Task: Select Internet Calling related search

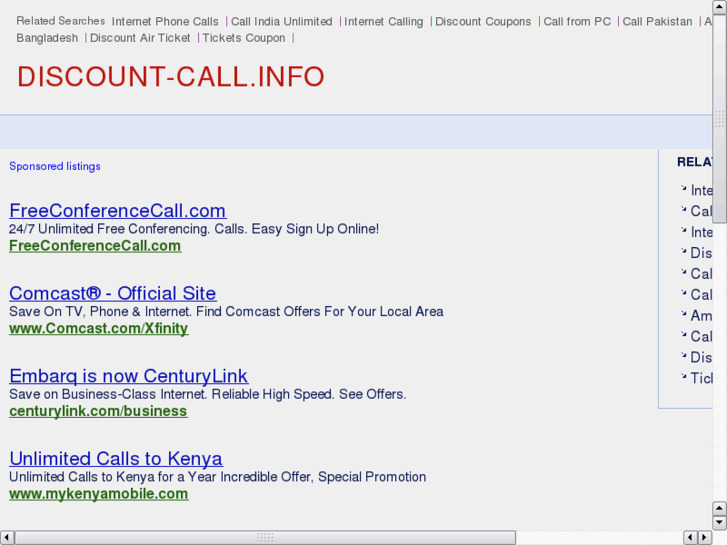Action: tap(383, 21)
